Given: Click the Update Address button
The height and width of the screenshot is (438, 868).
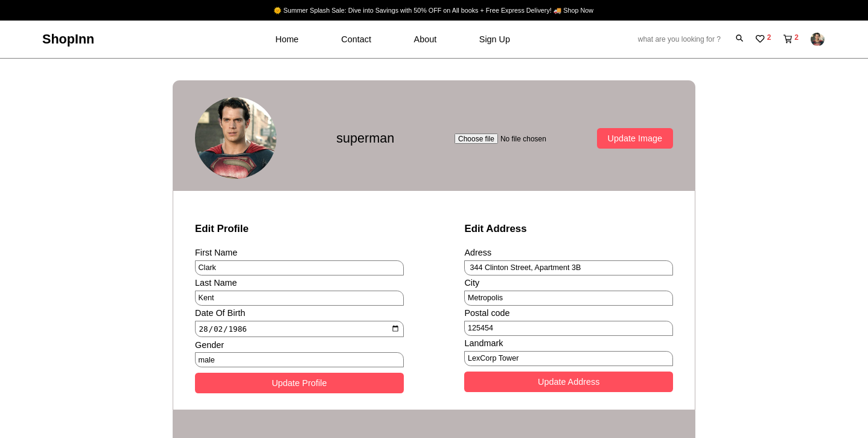Looking at the screenshot, I should pyautogui.click(x=569, y=382).
